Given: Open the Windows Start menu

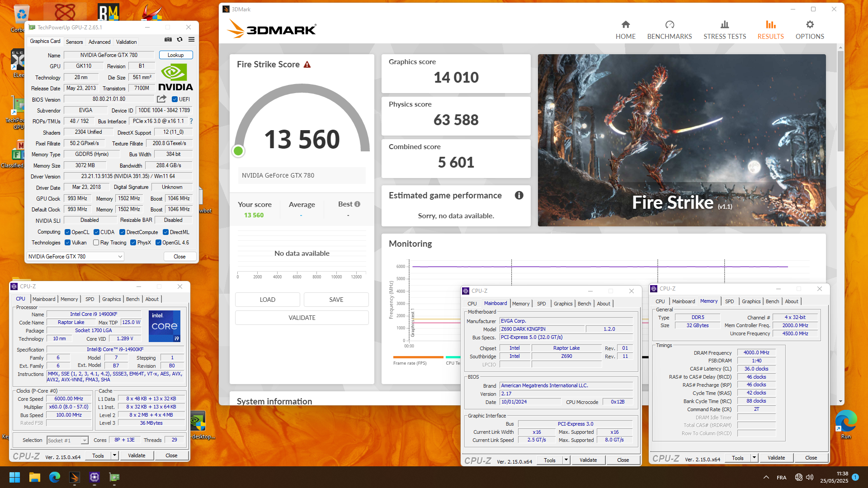Looking at the screenshot, I should 14,477.
